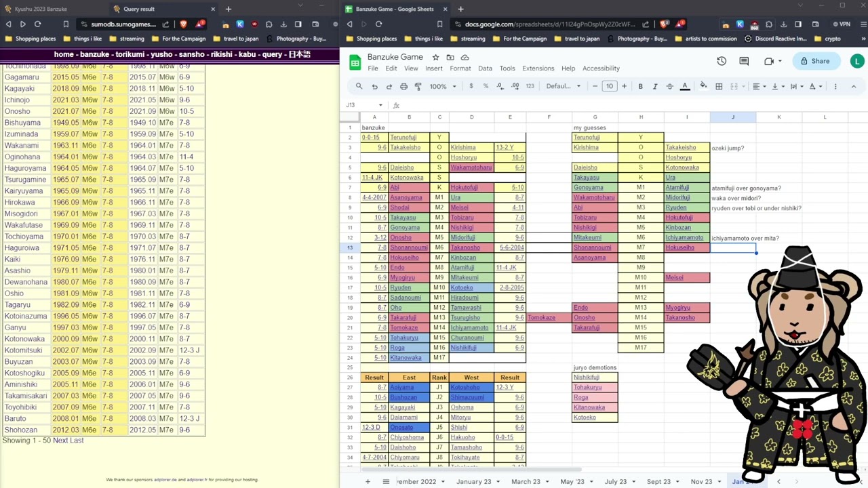Toggle italic formatting in Sheets
This screenshot has width=868, height=488.
click(655, 86)
